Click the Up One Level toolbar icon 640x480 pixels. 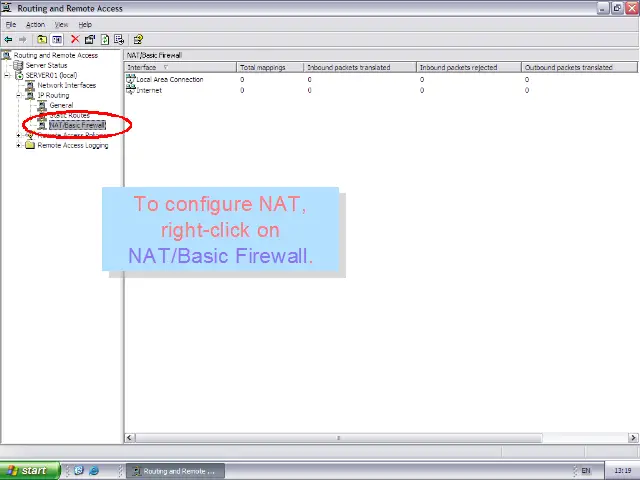coord(42,40)
